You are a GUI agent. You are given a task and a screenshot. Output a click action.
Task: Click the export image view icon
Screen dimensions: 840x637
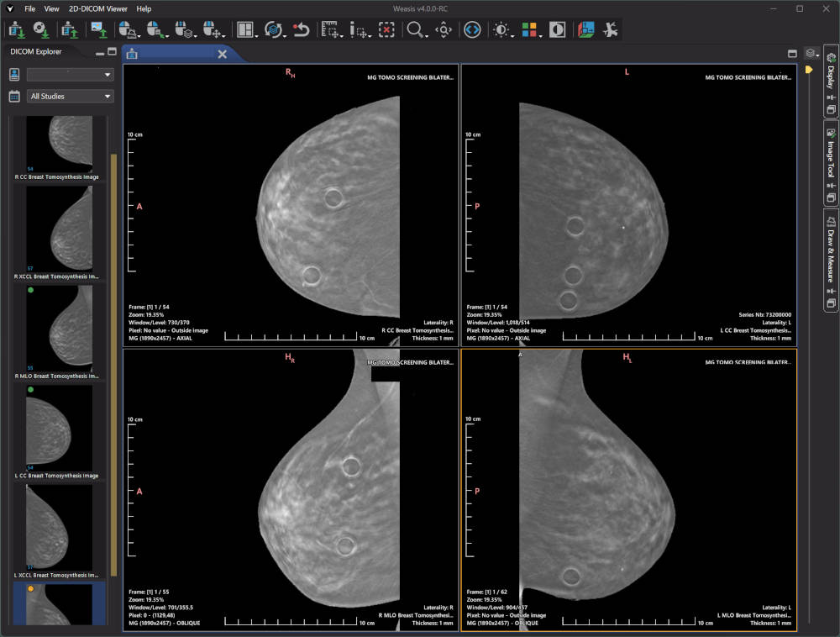pyautogui.click(x=99, y=30)
